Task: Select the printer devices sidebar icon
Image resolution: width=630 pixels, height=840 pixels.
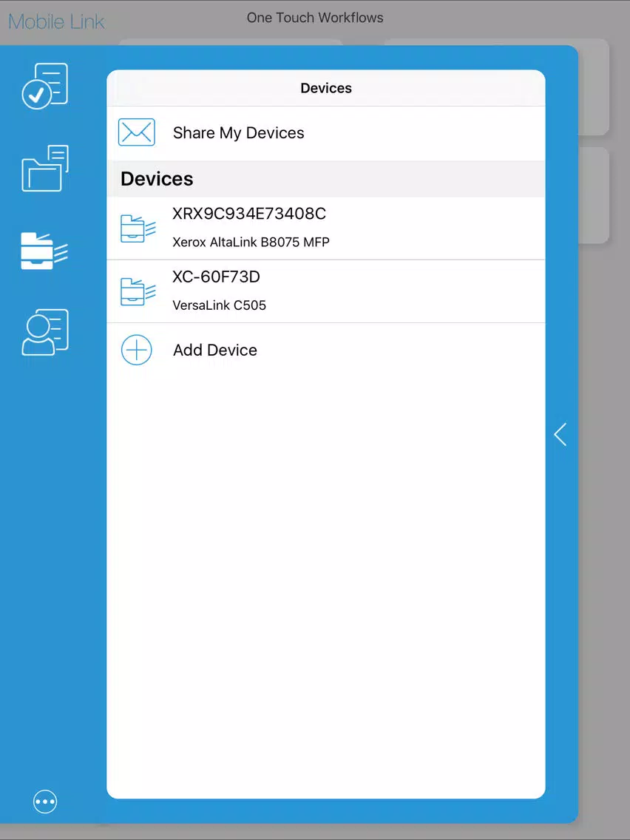Action: tap(45, 251)
